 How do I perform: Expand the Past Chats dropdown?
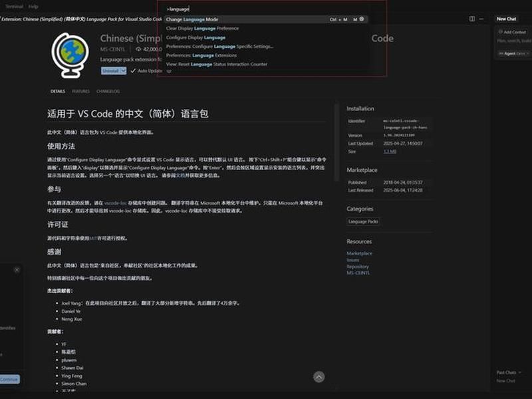(509, 372)
